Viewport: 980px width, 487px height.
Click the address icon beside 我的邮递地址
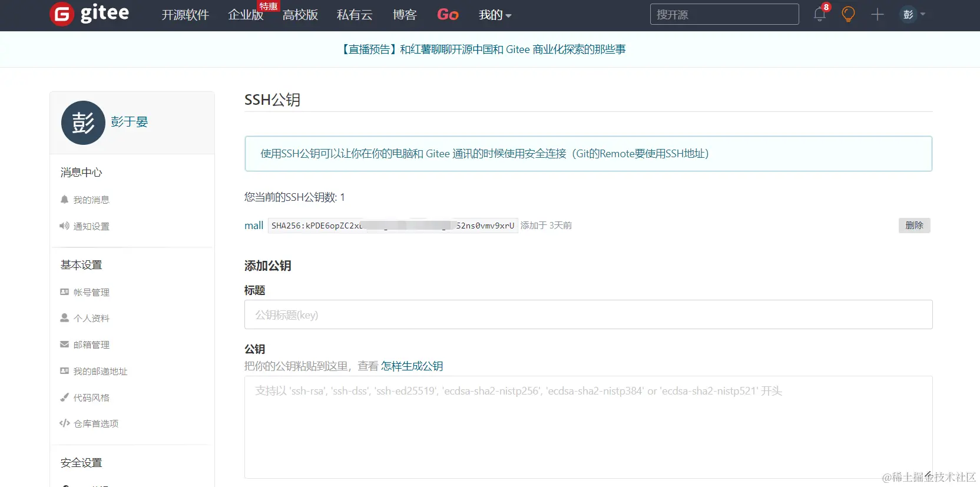click(x=64, y=371)
